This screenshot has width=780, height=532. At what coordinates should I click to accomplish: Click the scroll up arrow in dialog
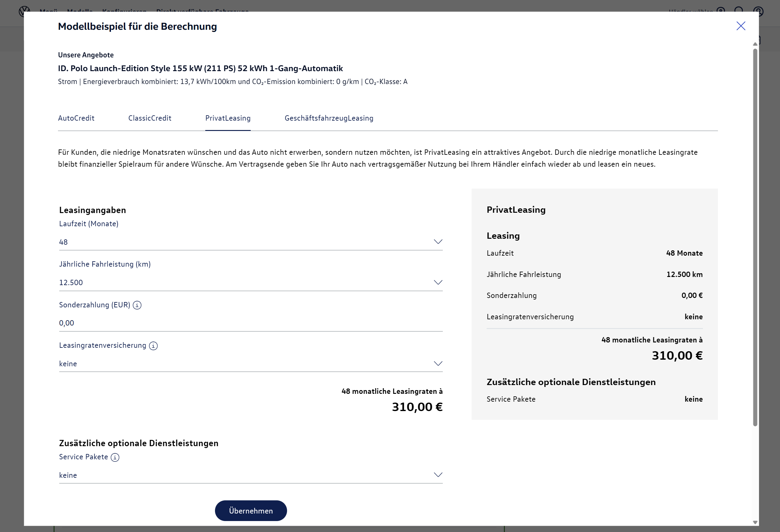(x=755, y=44)
